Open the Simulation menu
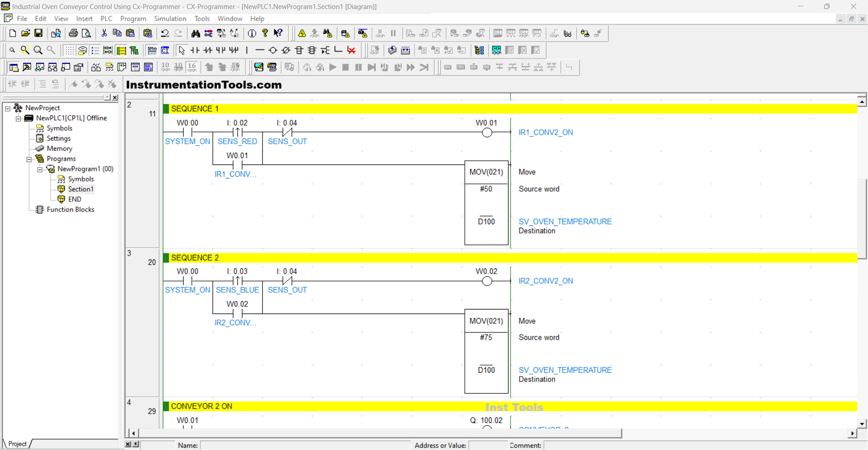Screen dimensions: 868x450 point(170,19)
